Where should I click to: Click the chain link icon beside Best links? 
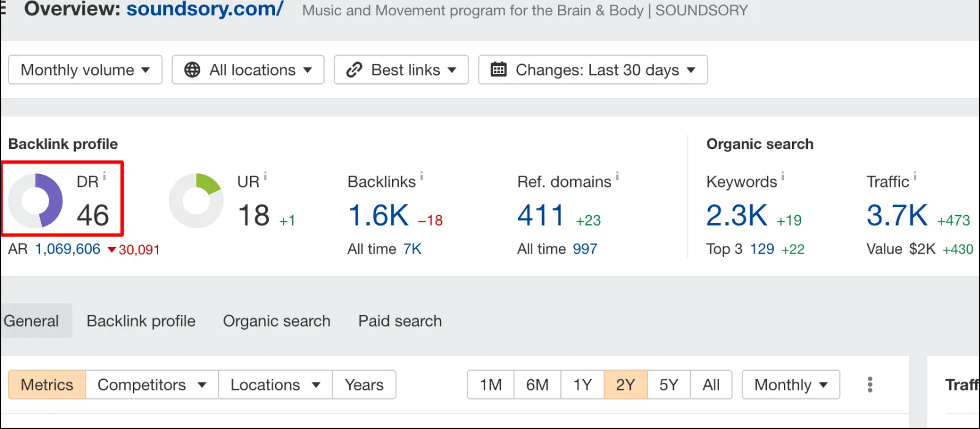tap(354, 70)
